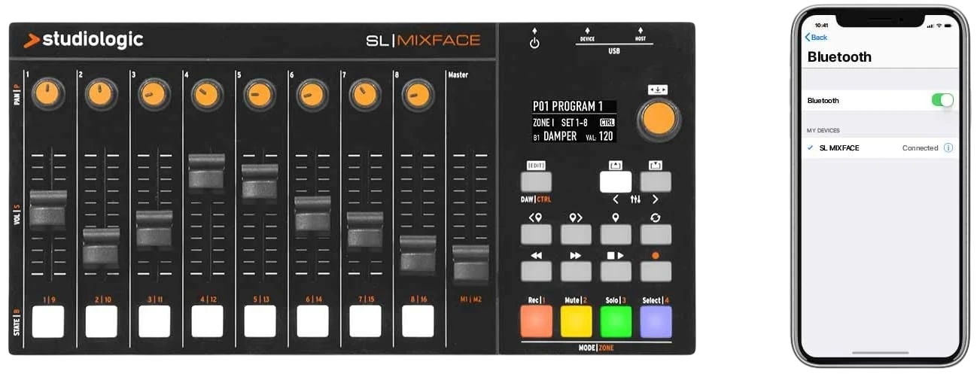Screen dimensions: 980x383
Task: Click the next marker button
Action: pyautogui.click(x=576, y=234)
